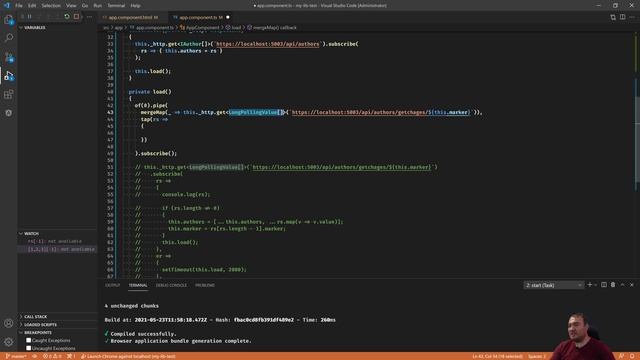Restart the debugger with green arrow

[67, 17]
